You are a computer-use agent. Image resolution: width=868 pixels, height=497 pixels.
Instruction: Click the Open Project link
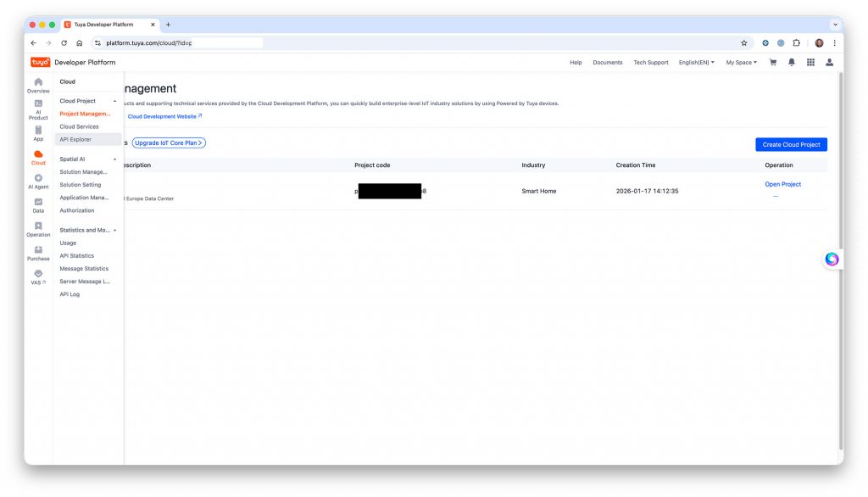[x=782, y=184]
